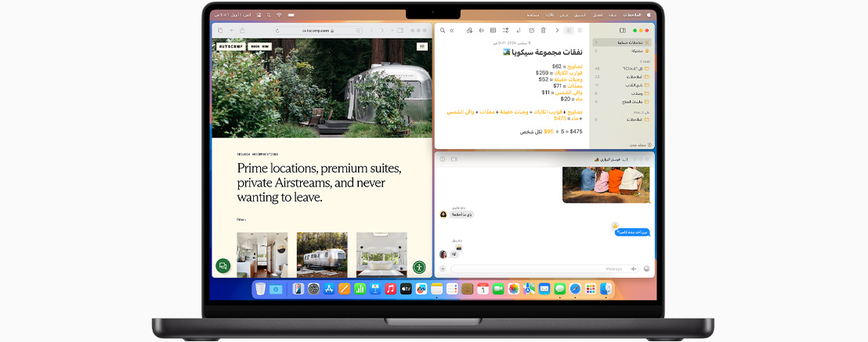This screenshot has width=868, height=342.
Task: Click the trash icon in Notes toolbar
Action: pyautogui.click(x=544, y=31)
